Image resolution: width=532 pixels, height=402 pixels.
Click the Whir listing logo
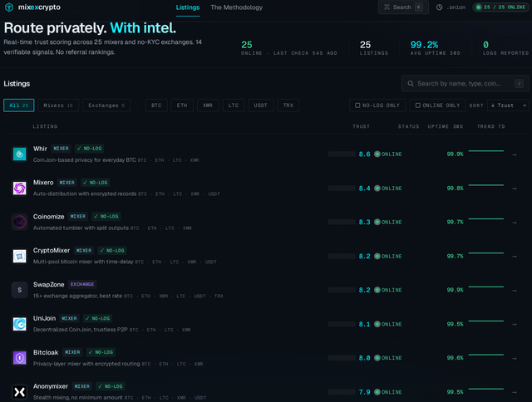point(20,154)
